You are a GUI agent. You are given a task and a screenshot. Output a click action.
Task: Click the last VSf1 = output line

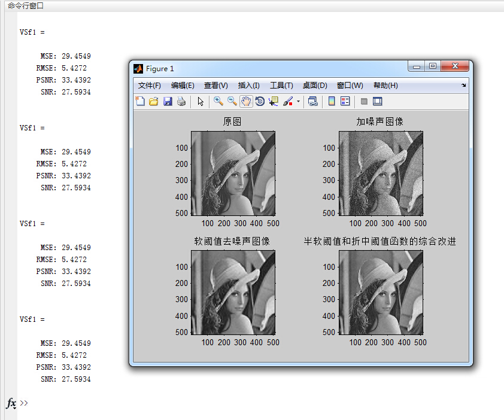(x=32, y=319)
